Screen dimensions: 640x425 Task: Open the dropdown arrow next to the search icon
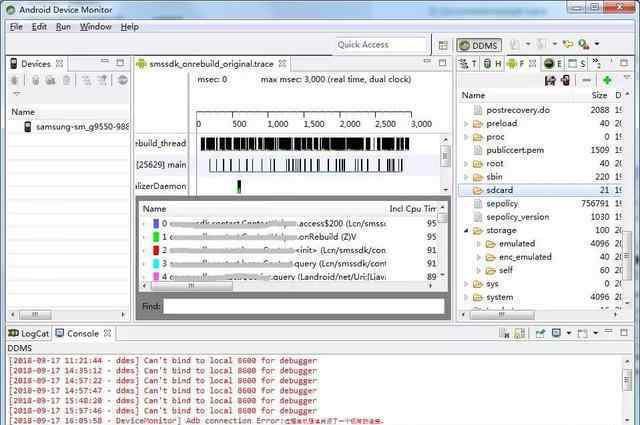(597, 44)
